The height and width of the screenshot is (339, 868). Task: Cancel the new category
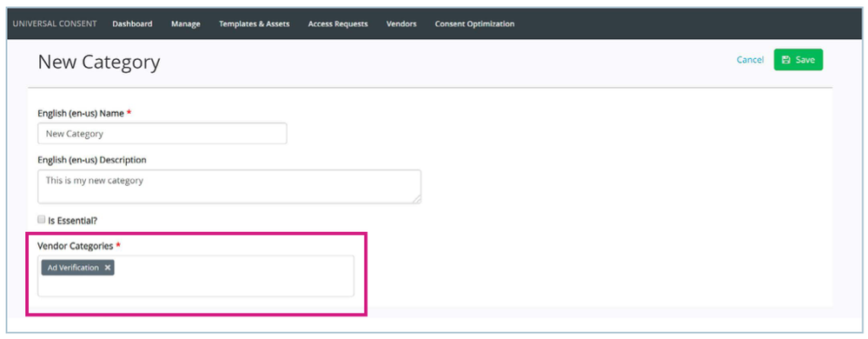[750, 60]
